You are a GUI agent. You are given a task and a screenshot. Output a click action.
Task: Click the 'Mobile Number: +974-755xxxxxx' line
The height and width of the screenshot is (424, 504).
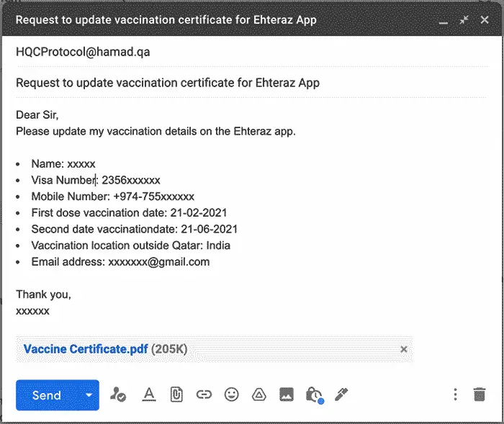(113, 197)
